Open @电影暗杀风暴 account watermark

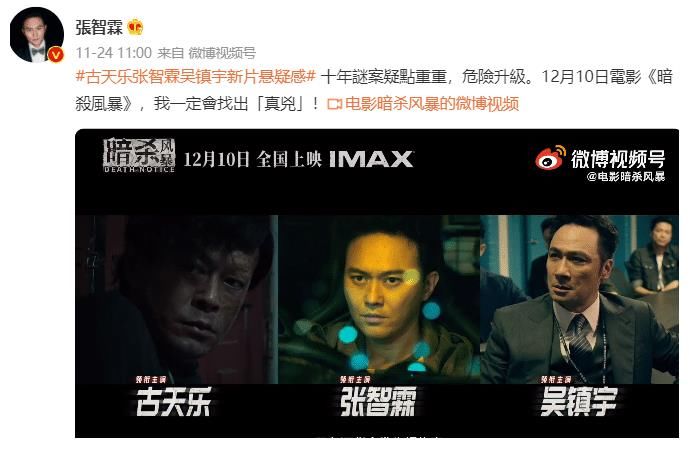(x=626, y=177)
